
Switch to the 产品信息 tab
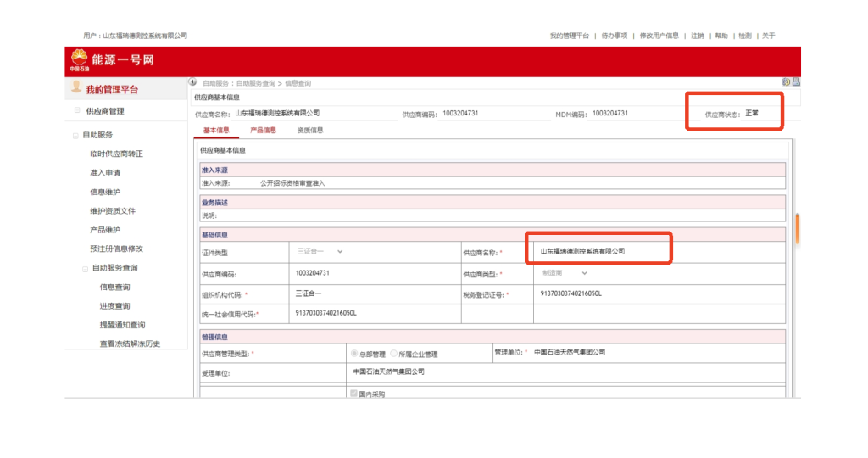click(x=263, y=130)
